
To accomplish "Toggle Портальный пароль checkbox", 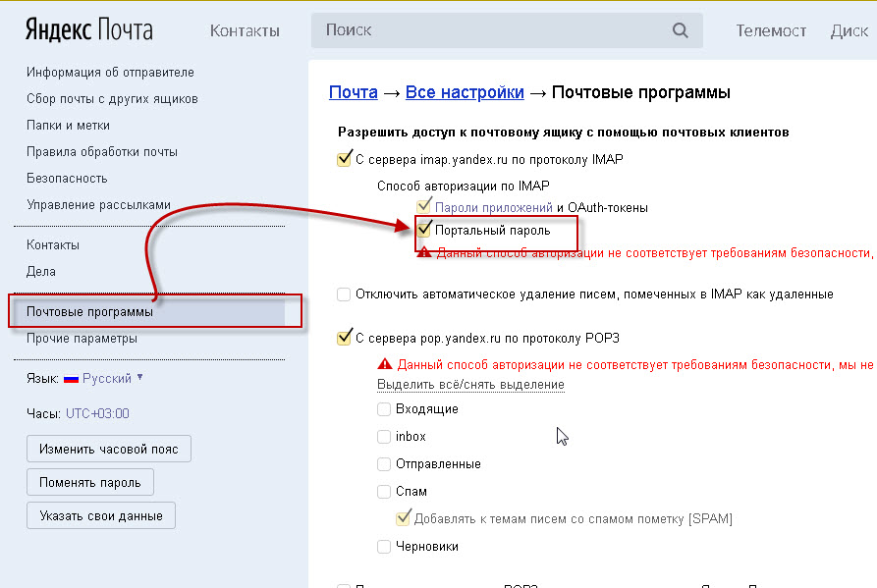I will (424, 230).
